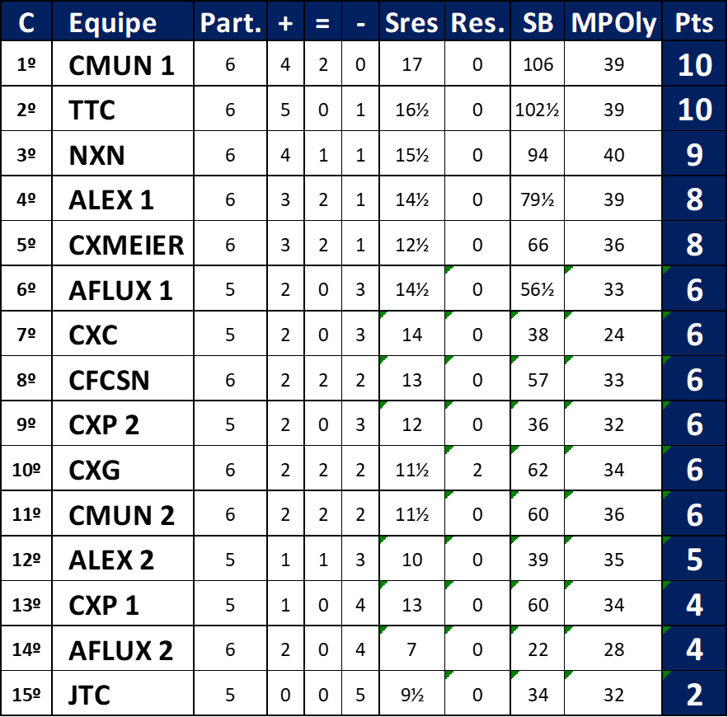Select the Pts cell showing 2

click(694, 695)
